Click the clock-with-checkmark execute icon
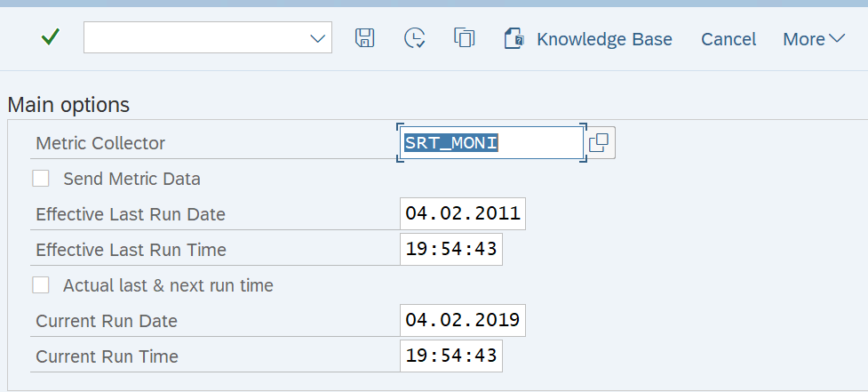The image size is (868, 392). (414, 38)
